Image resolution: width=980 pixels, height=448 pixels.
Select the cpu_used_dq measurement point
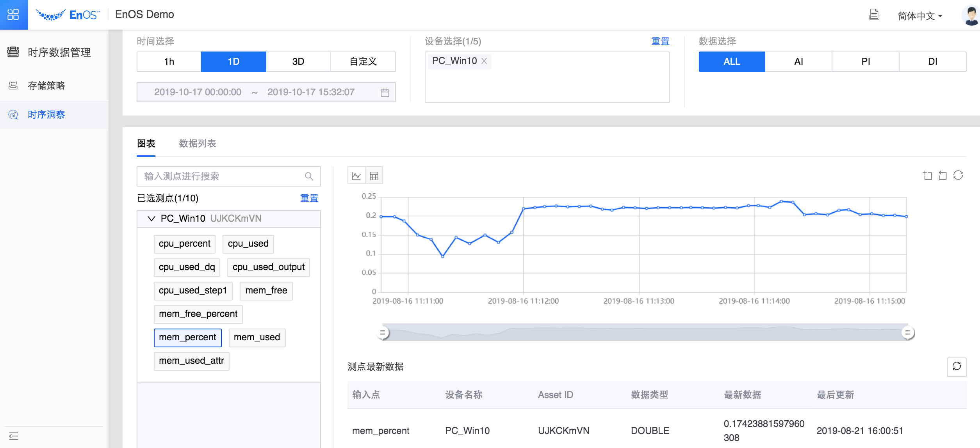pyautogui.click(x=187, y=267)
